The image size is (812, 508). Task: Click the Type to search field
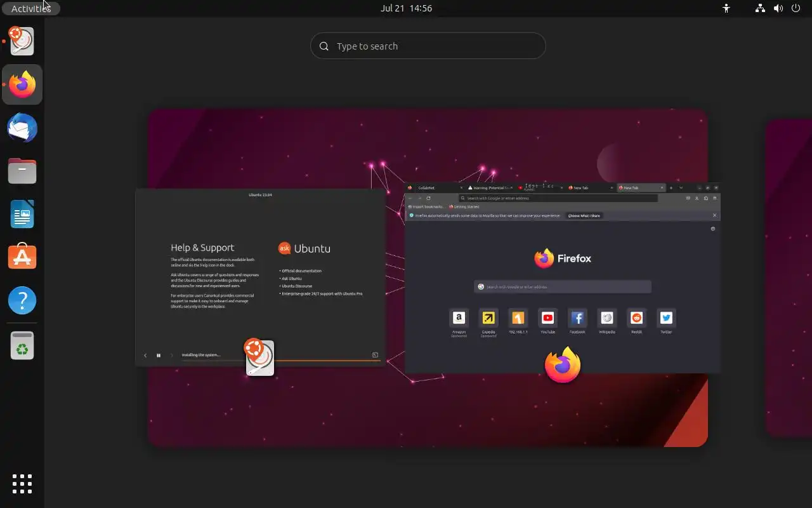click(428, 46)
